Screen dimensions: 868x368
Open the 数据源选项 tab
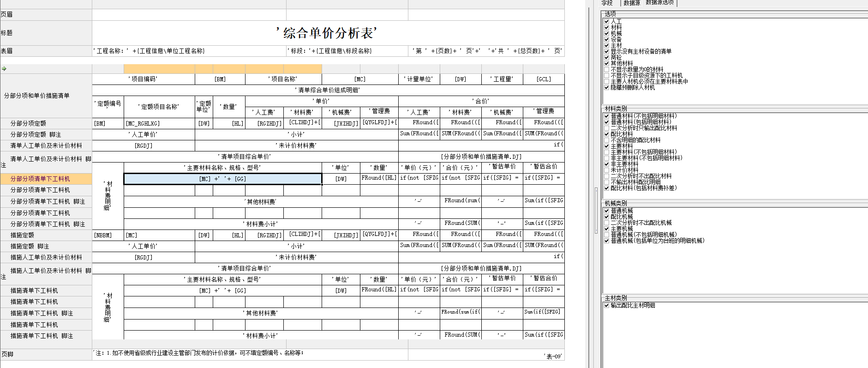tap(659, 3)
